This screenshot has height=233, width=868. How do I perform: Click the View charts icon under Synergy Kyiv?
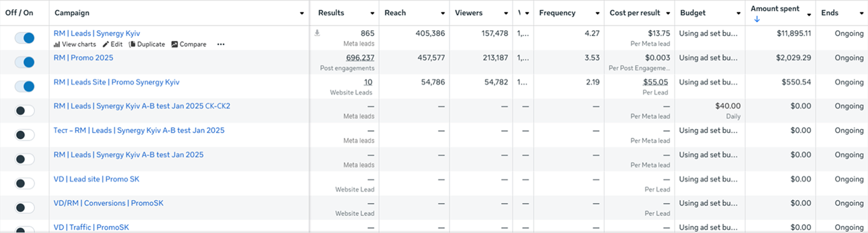point(57,45)
